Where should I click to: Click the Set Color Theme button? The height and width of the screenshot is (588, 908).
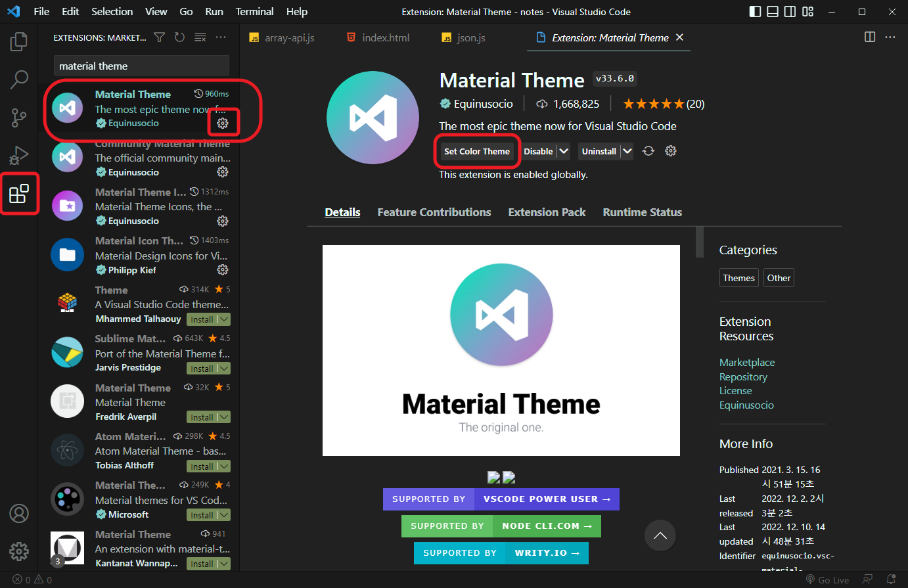coord(477,151)
